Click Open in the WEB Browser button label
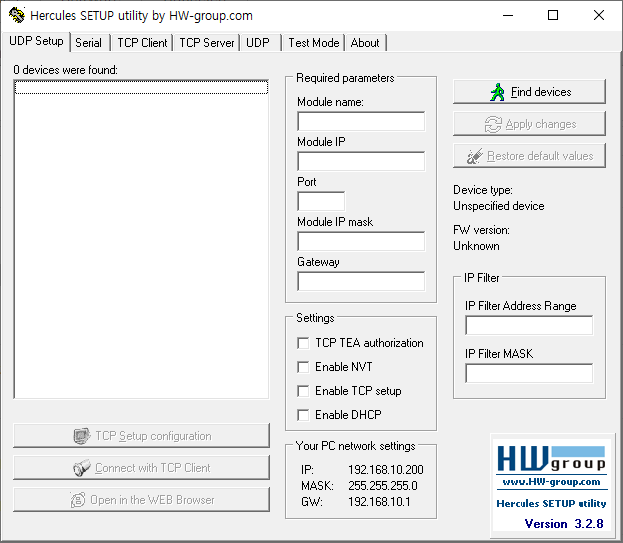 152,500
